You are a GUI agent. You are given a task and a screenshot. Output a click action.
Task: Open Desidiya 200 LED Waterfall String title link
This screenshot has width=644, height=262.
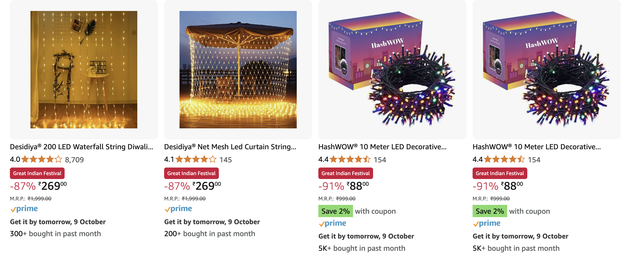tap(81, 147)
